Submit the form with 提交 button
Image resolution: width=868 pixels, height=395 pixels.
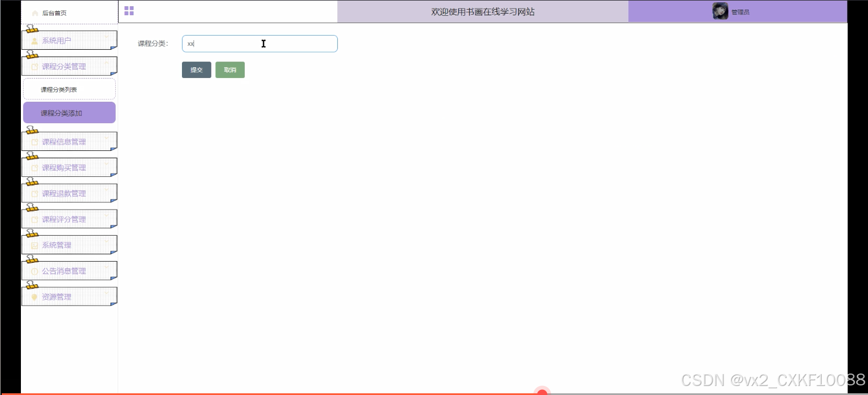coord(197,70)
